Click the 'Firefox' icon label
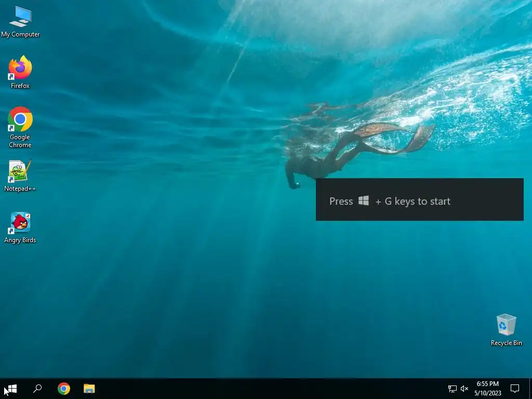 (20, 86)
